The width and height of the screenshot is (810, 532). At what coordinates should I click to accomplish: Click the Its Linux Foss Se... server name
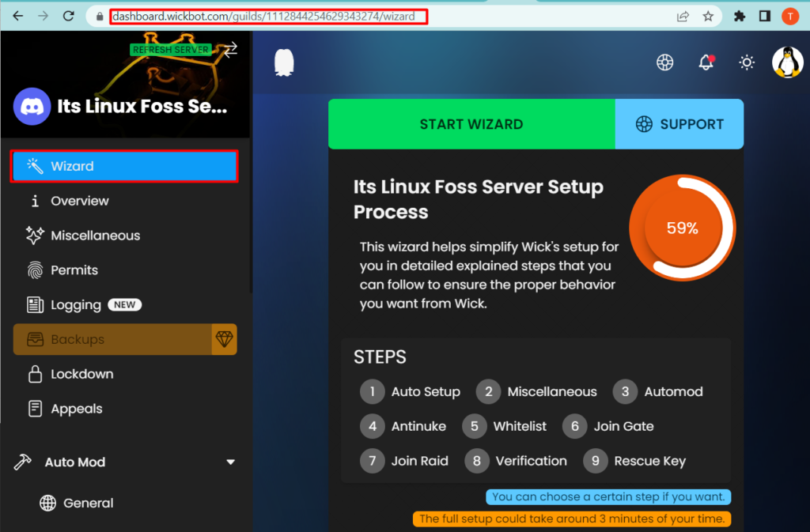142,106
